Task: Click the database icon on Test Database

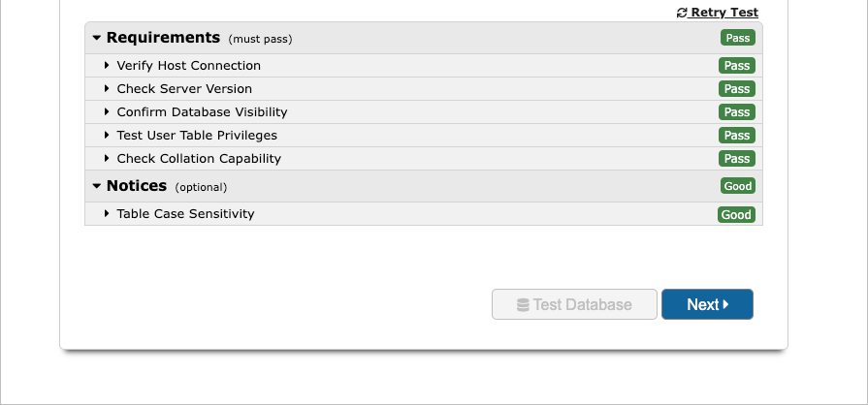Action: click(x=523, y=305)
